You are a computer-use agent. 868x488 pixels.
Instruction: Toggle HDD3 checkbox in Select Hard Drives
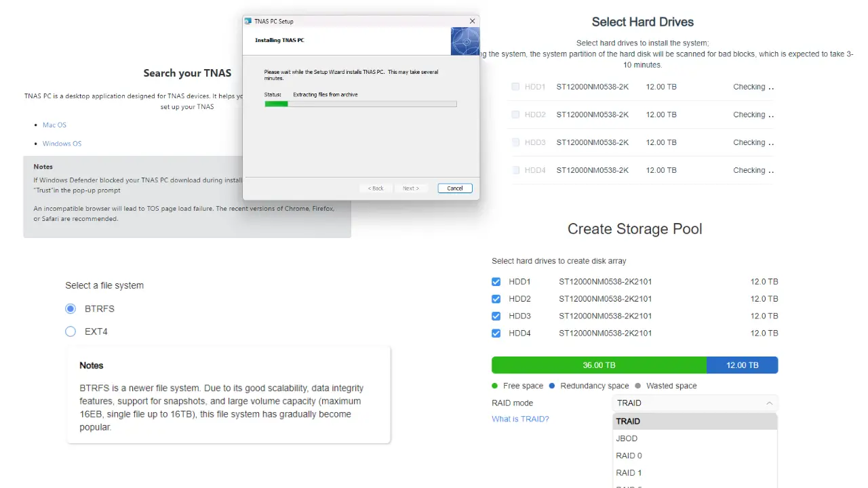pos(515,142)
